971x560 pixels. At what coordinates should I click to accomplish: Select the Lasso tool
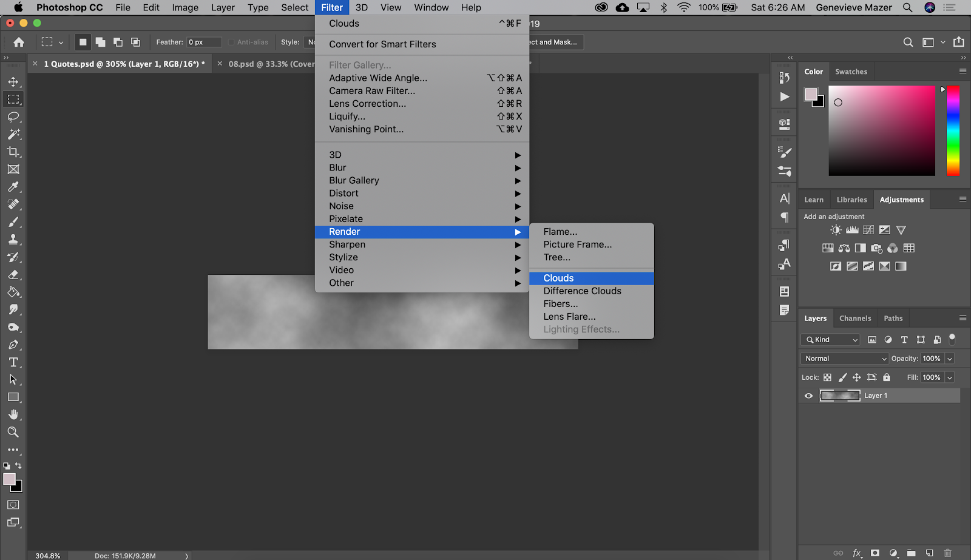click(13, 116)
